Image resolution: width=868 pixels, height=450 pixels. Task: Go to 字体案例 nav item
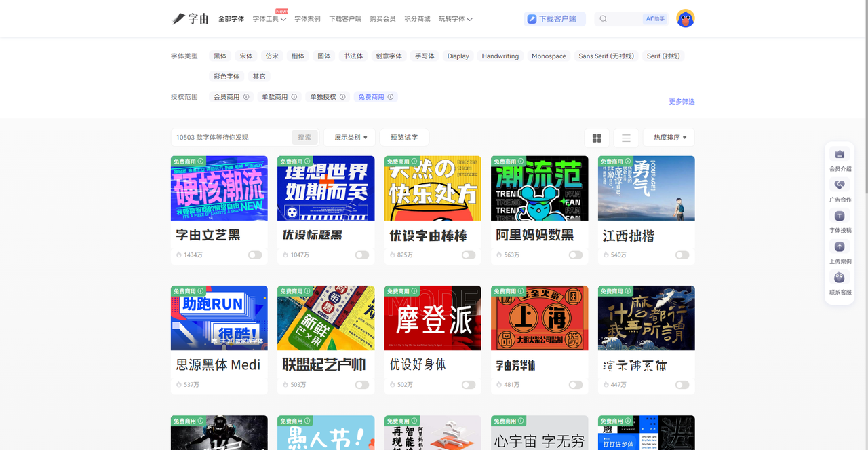point(307,19)
